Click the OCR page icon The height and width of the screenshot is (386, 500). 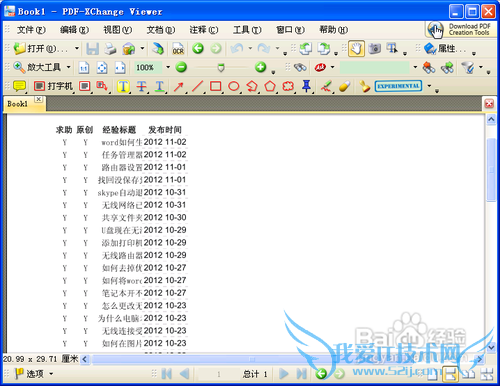click(178, 49)
